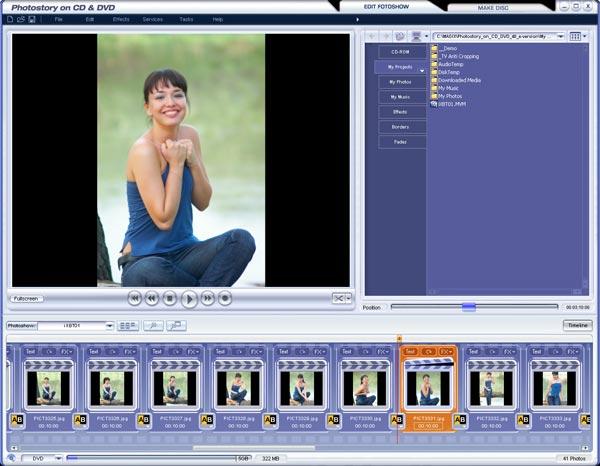
Task: Click the rewind playback button
Action: pos(152,298)
